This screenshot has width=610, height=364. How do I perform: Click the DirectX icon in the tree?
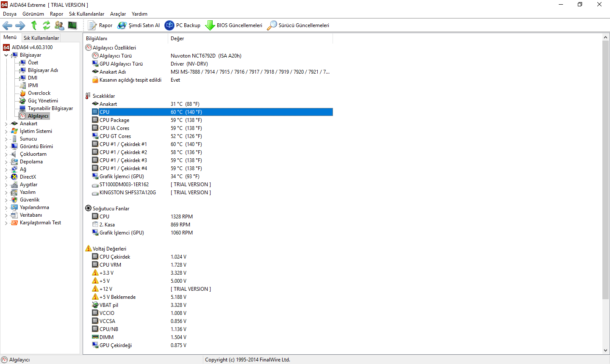pos(14,177)
